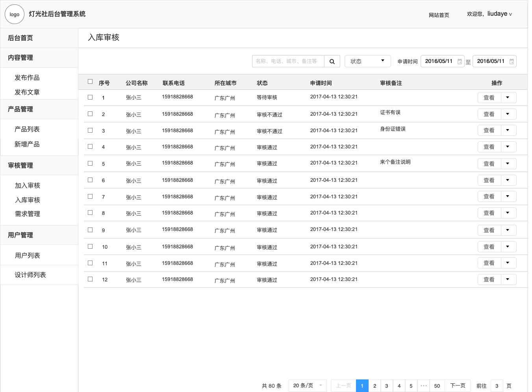Viewport: 532px width, 392px height.
Task: Expand the action dropdown arrow beside row 1's 查看
Action: tap(508, 97)
